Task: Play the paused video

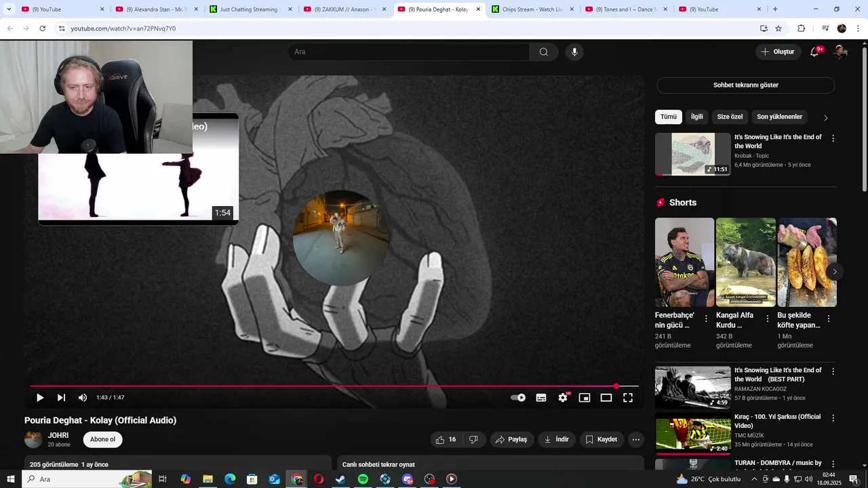Action: 39,398
